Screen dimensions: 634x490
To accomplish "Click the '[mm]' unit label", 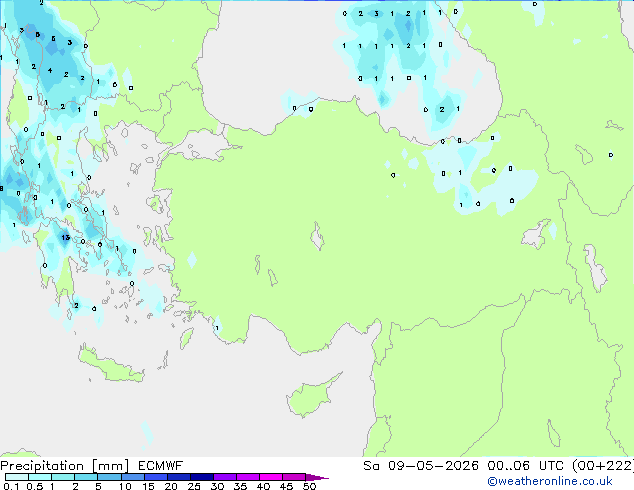I will [110, 466].
